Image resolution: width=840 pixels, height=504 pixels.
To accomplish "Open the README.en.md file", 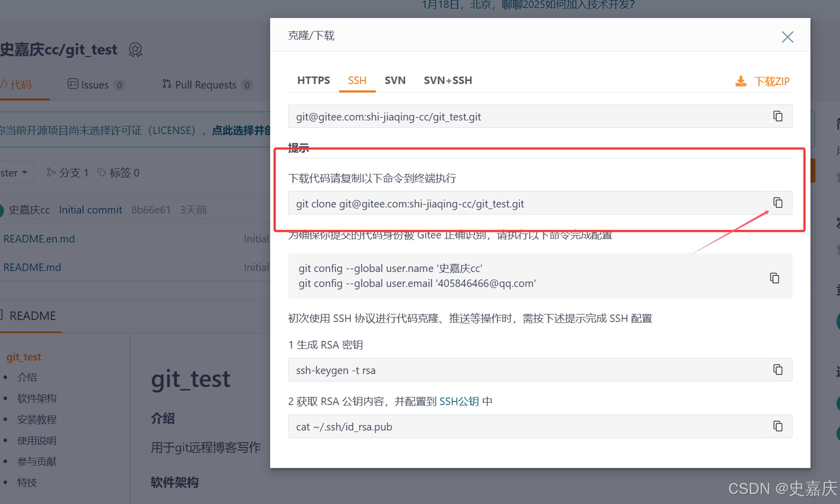I will pyautogui.click(x=39, y=238).
